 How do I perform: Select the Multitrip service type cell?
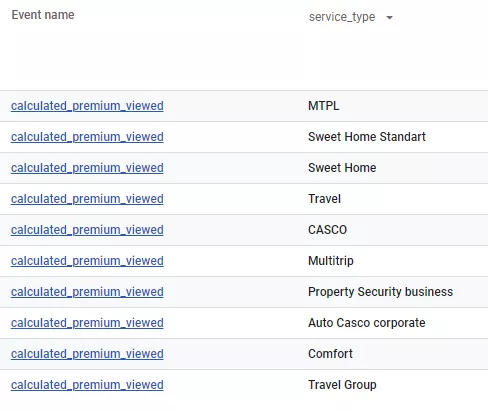(331, 261)
